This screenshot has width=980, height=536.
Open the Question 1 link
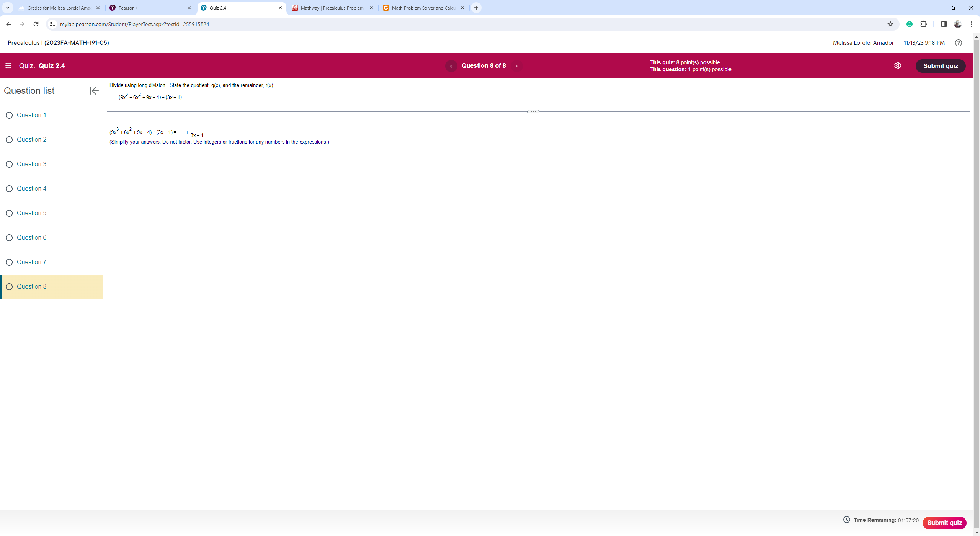click(31, 115)
